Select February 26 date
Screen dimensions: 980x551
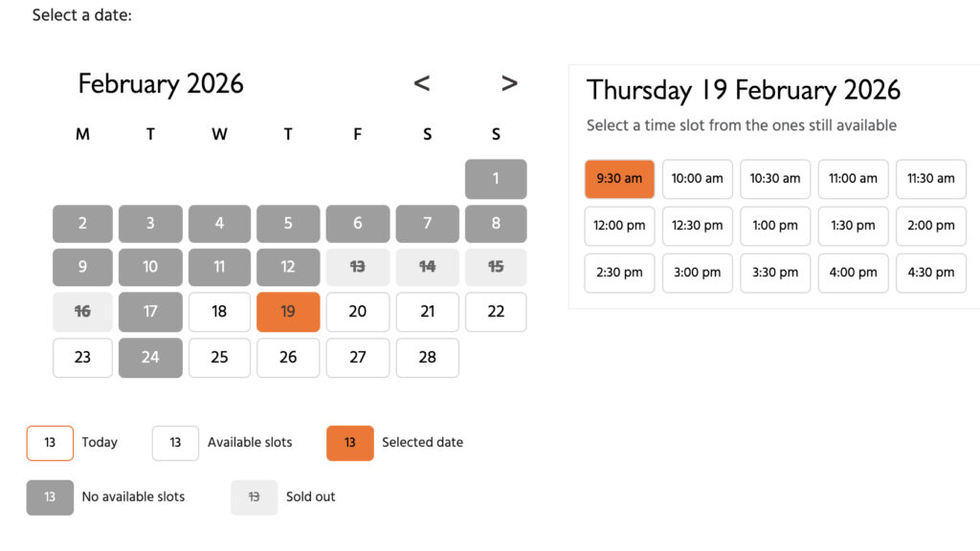(288, 358)
